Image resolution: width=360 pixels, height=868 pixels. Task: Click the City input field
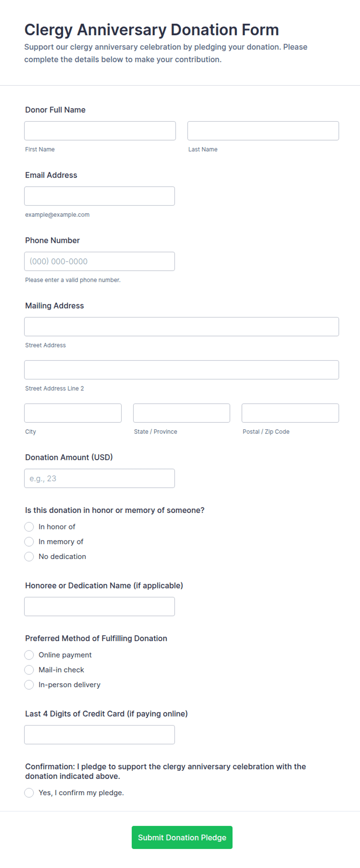click(x=73, y=413)
